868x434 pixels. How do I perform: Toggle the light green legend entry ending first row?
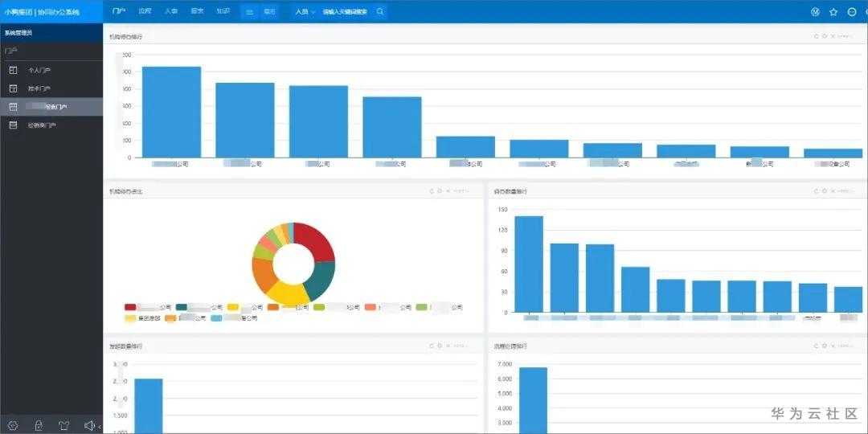coord(439,307)
